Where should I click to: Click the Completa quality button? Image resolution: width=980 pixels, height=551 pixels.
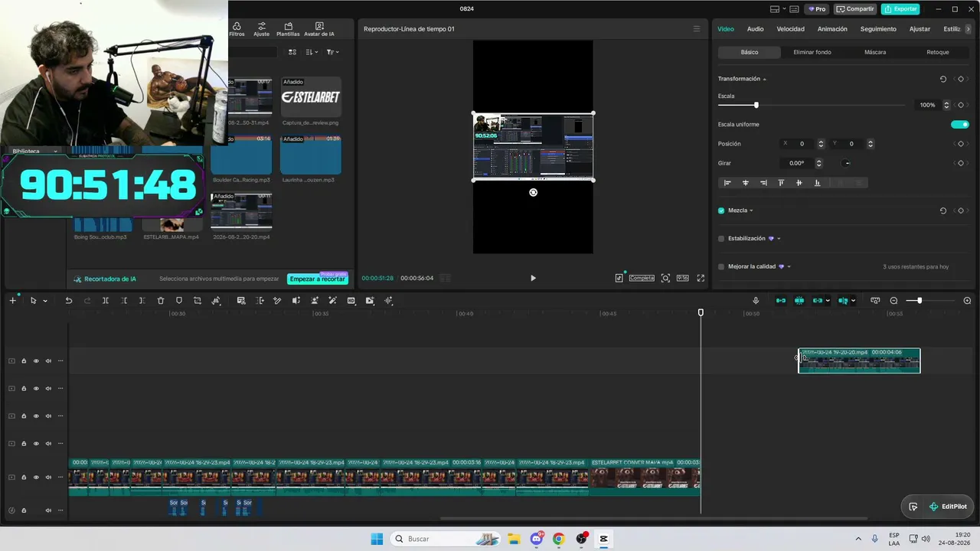[642, 279]
